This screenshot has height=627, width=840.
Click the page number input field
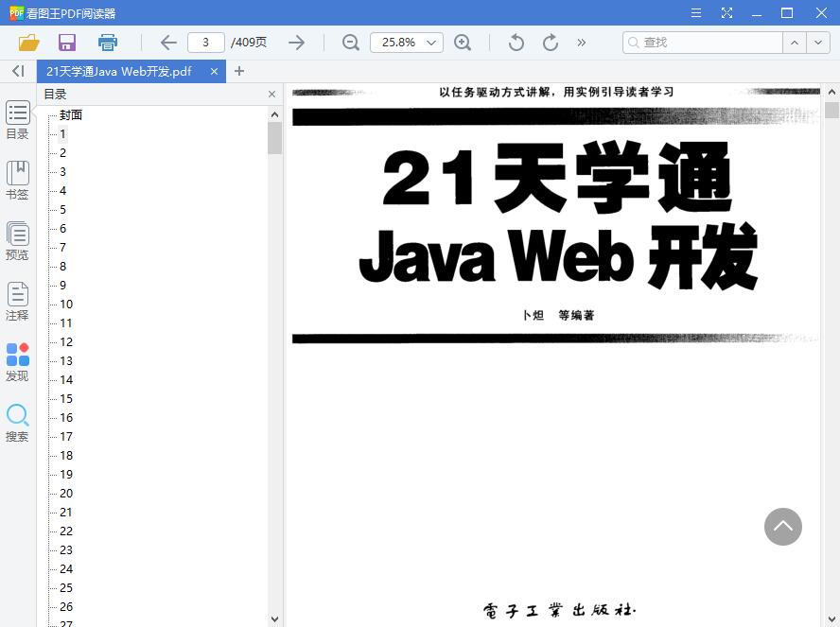tap(205, 43)
